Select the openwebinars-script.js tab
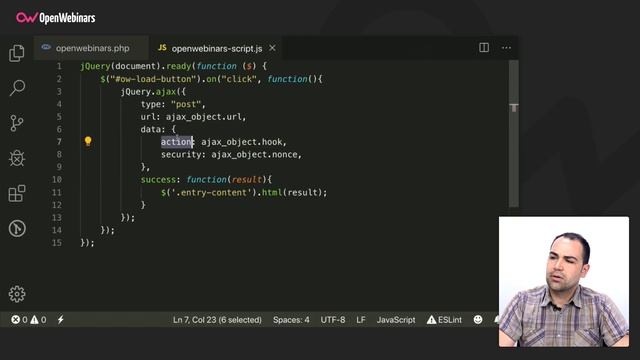Screen dimensions: 640x360 coord(217,48)
